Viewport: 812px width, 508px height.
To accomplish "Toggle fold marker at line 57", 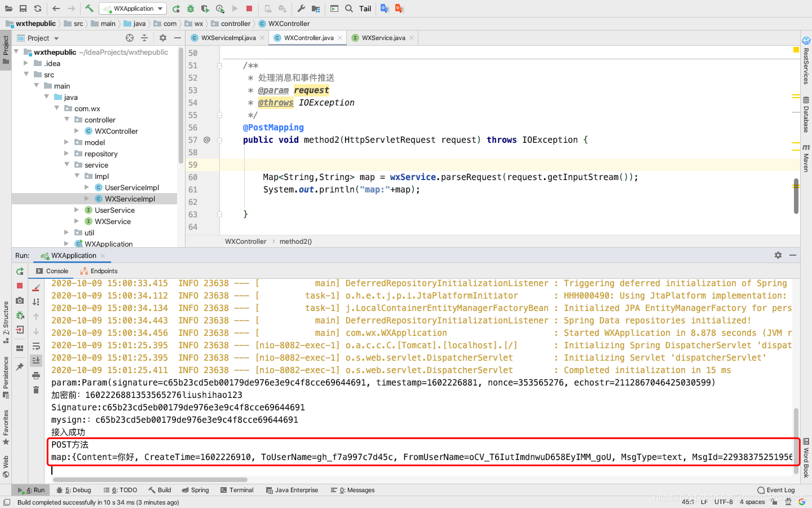I will coord(220,140).
